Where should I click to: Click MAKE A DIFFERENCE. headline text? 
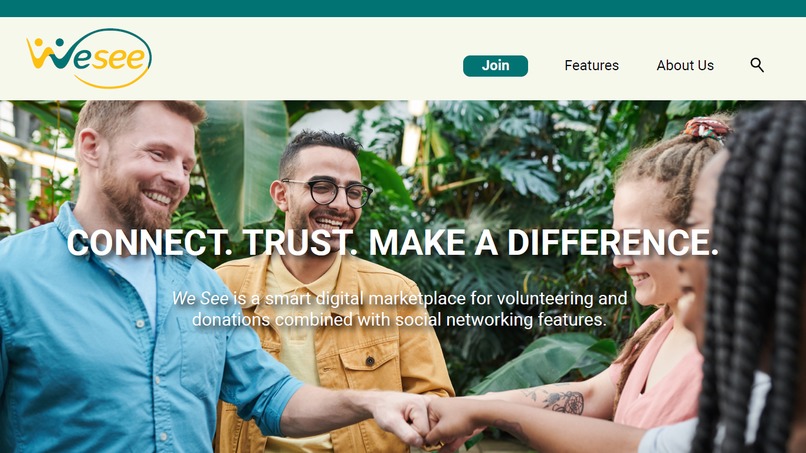[543, 242]
